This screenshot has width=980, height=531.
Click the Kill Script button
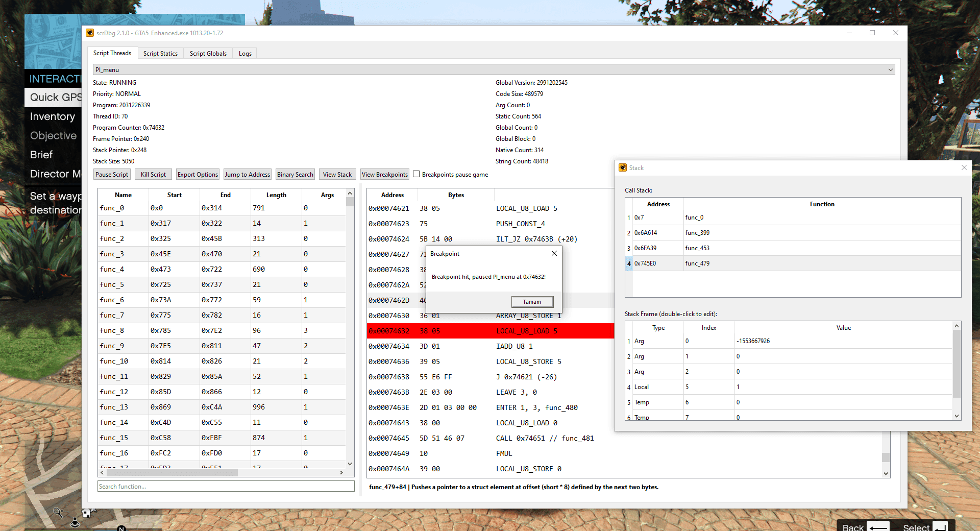(x=153, y=174)
